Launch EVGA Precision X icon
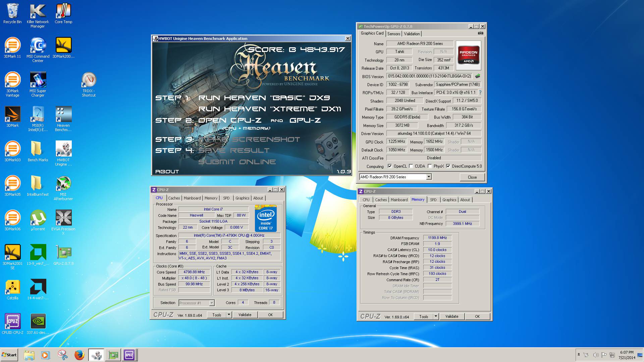 pyautogui.click(x=63, y=223)
